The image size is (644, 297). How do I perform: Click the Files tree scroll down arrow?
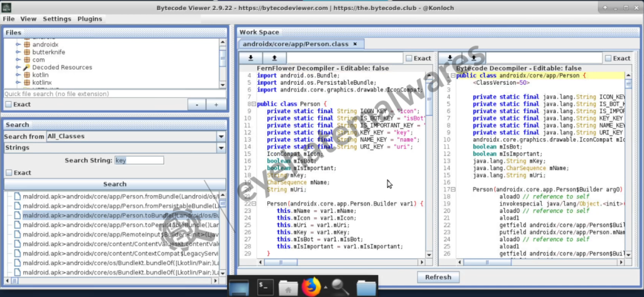click(x=223, y=85)
